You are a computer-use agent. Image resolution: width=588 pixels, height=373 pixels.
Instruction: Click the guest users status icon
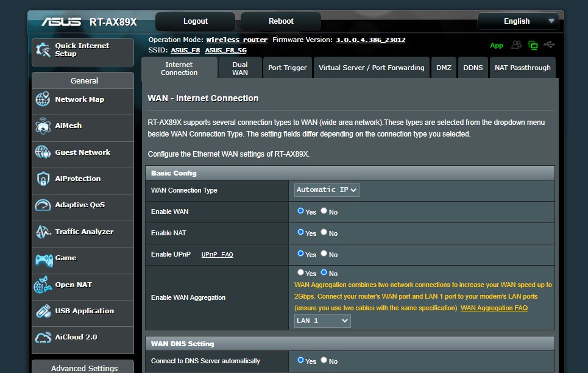[516, 45]
